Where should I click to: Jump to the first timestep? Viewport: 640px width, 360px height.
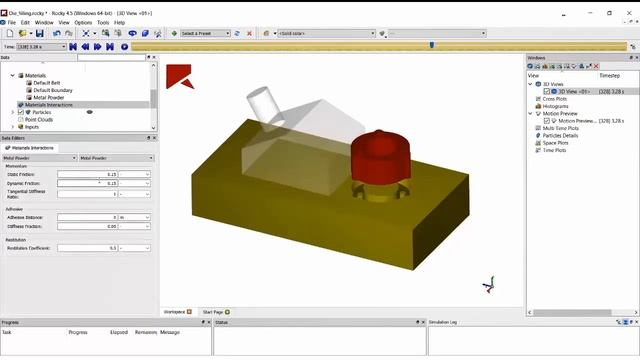73,47
